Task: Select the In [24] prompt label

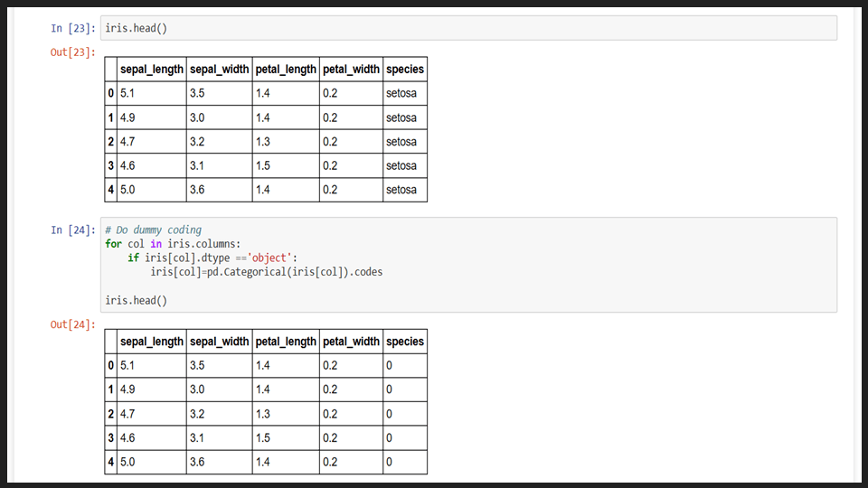Action: pyautogui.click(x=73, y=230)
